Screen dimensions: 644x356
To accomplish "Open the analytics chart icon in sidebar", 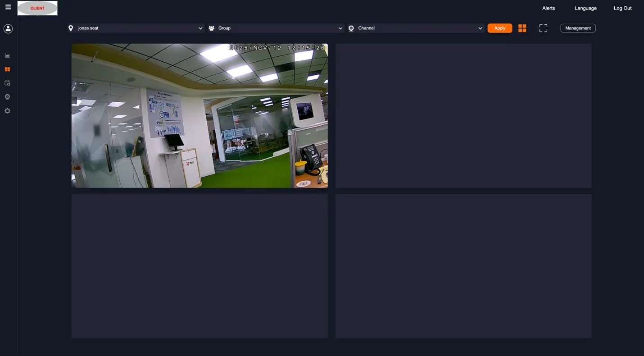I will pyautogui.click(x=7, y=55).
